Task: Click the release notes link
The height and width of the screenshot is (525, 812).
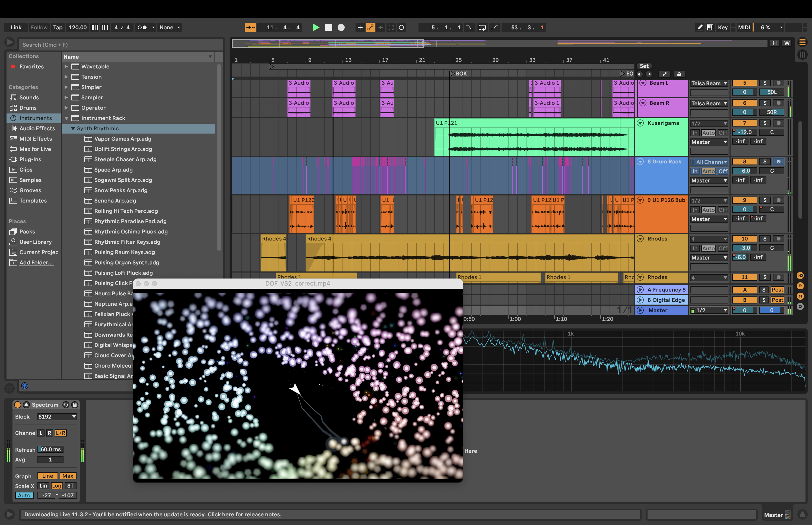Action: pos(244,514)
